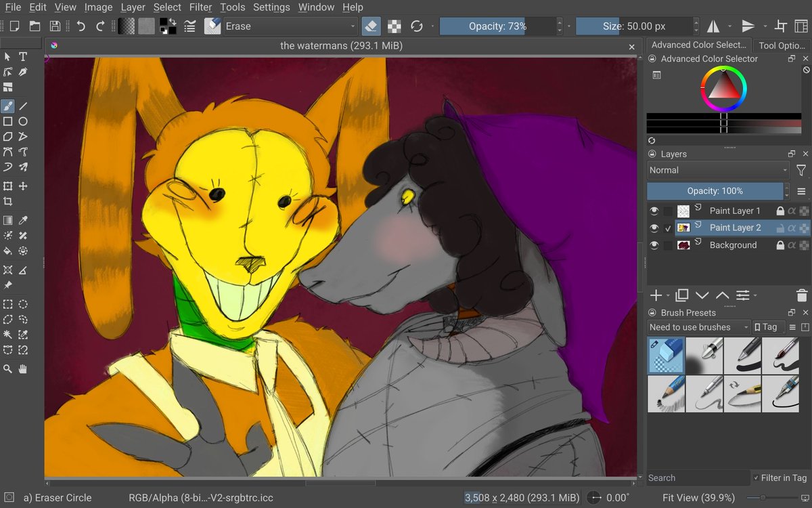Screen dimensions: 812x508
Task: Save the document with the floppy icon
Action: coord(55,26)
